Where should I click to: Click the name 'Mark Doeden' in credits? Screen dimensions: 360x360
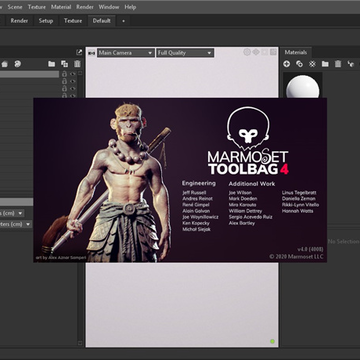[243, 199]
